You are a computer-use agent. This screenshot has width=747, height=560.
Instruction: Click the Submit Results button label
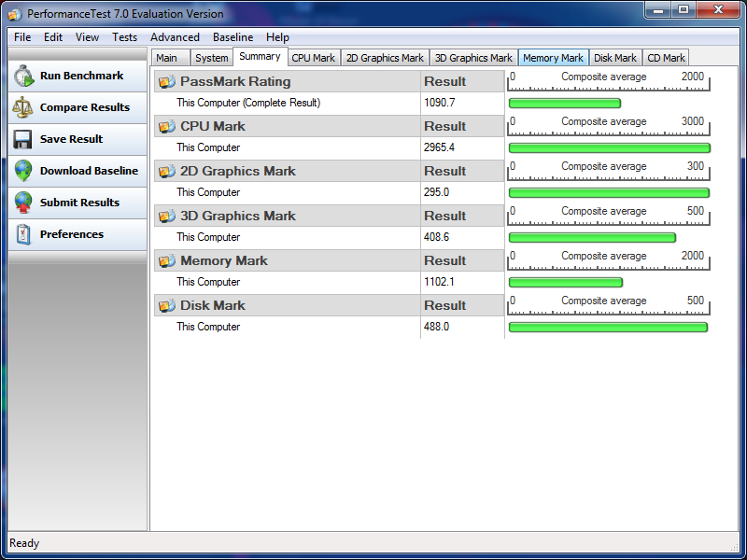click(x=79, y=203)
